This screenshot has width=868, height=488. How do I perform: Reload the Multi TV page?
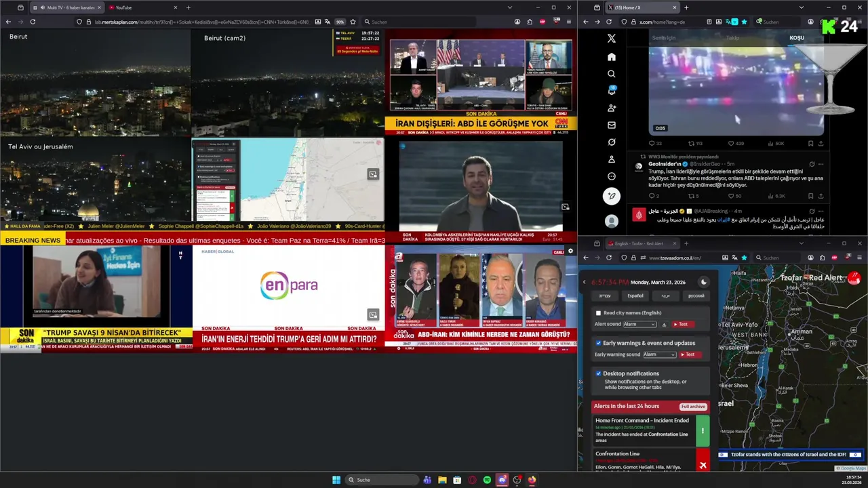(x=33, y=22)
